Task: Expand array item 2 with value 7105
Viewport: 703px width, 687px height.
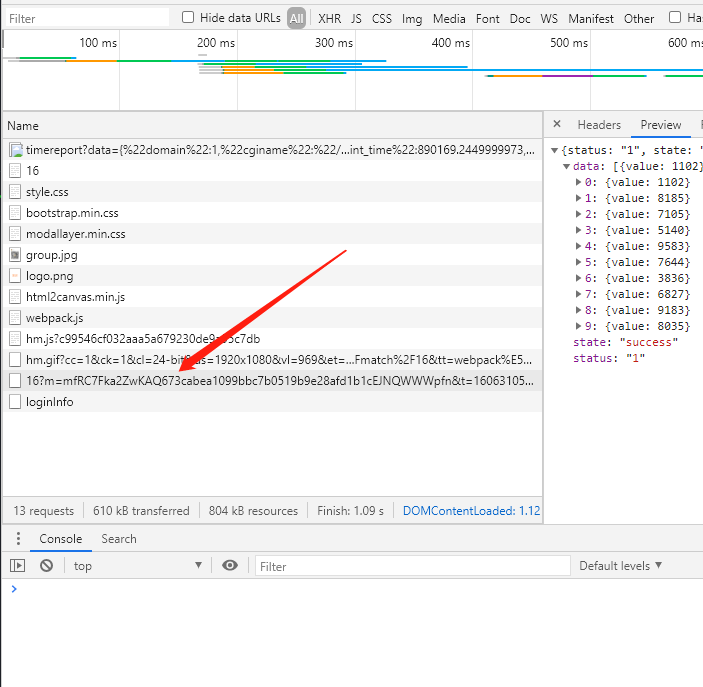Action: pyautogui.click(x=578, y=214)
